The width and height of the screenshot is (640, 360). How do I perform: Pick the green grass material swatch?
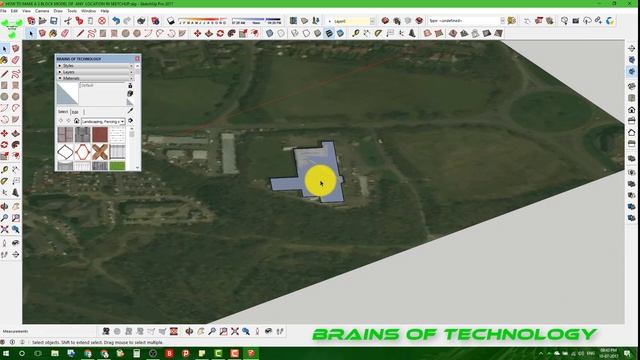coord(117,166)
